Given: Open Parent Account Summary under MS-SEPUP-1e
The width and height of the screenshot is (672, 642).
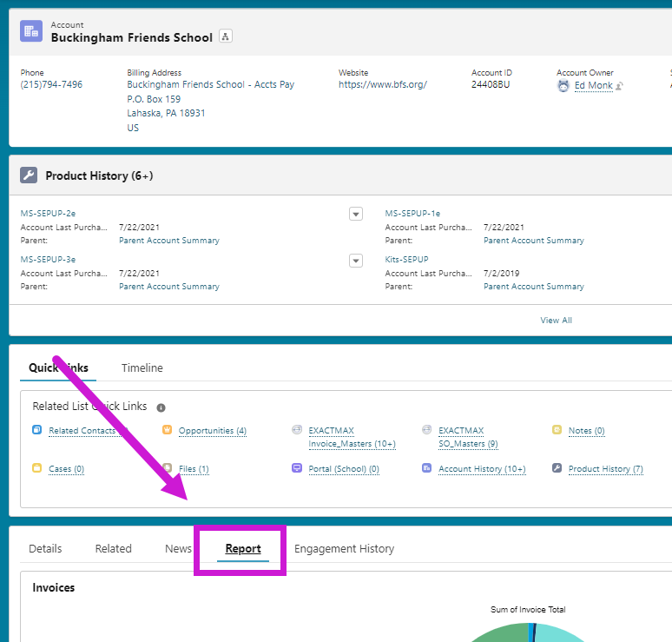Looking at the screenshot, I should point(534,241).
